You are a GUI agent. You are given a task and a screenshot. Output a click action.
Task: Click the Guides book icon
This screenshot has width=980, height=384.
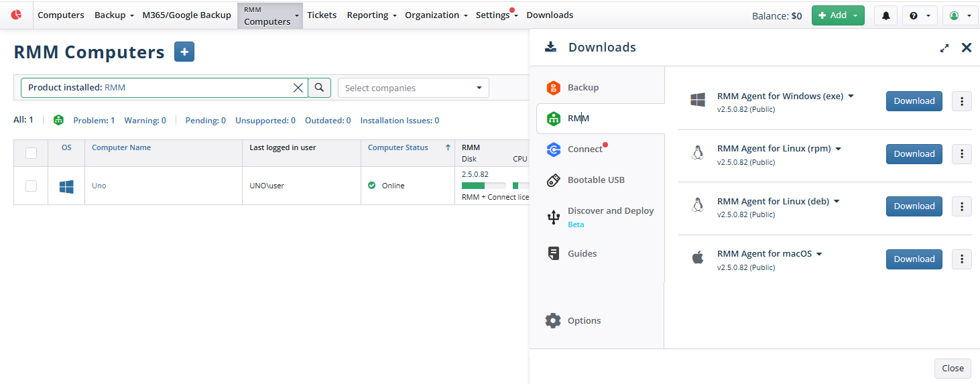point(553,253)
